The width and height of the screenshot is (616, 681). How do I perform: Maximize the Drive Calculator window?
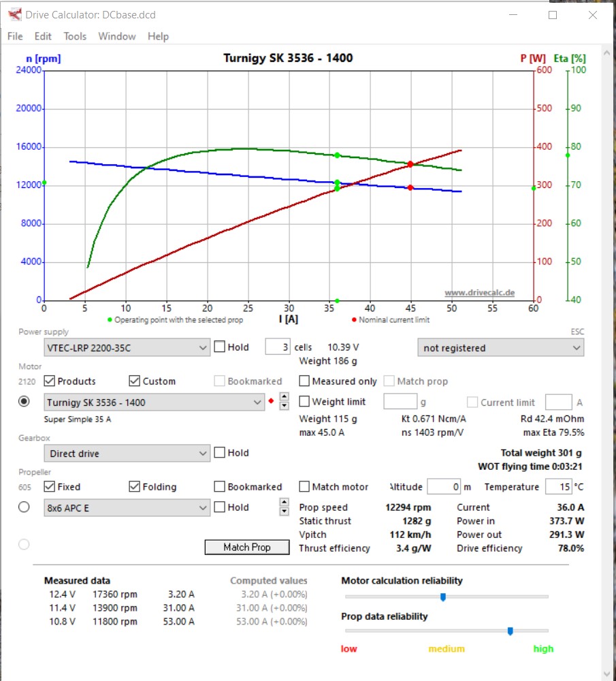pyautogui.click(x=553, y=14)
